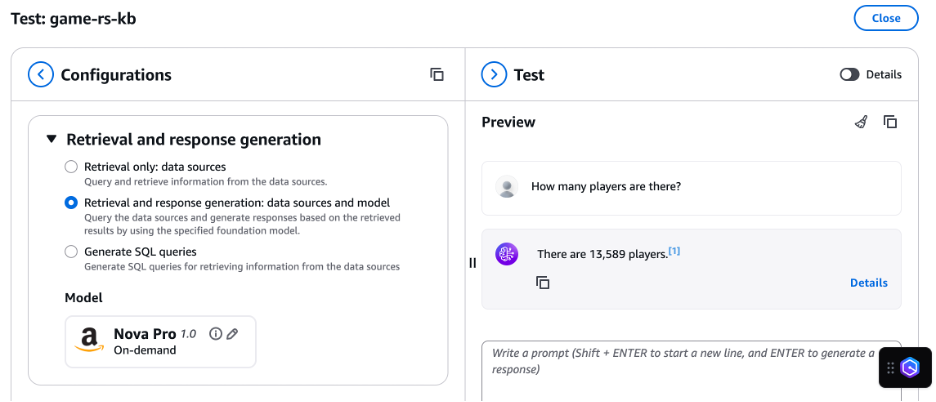
Task: Click in the Write a prompt field
Action: (x=691, y=371)
